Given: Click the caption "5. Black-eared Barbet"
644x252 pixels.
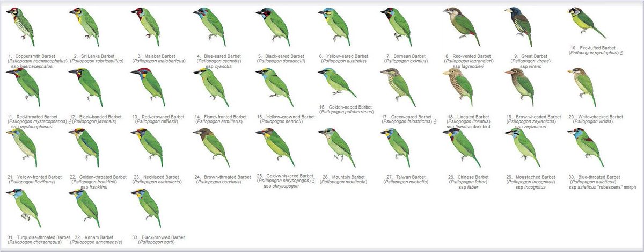Looking at the screenshot, I should [282, 56].
